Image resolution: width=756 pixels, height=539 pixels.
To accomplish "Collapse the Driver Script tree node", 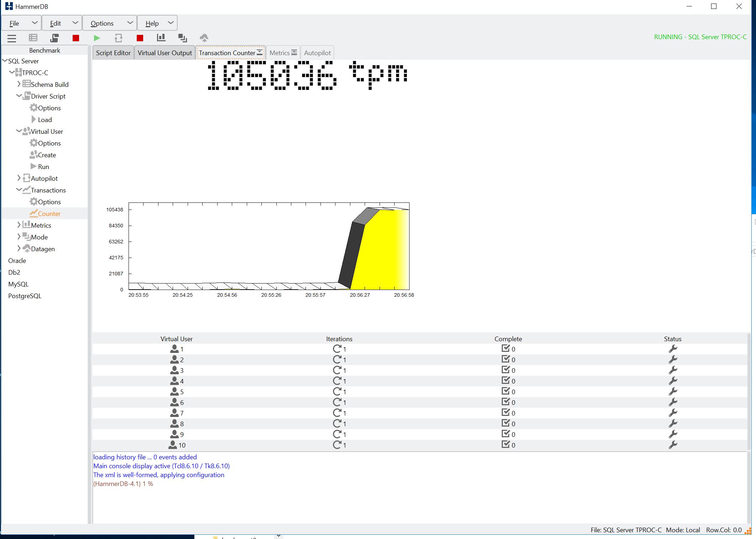I will pos(19,96).
